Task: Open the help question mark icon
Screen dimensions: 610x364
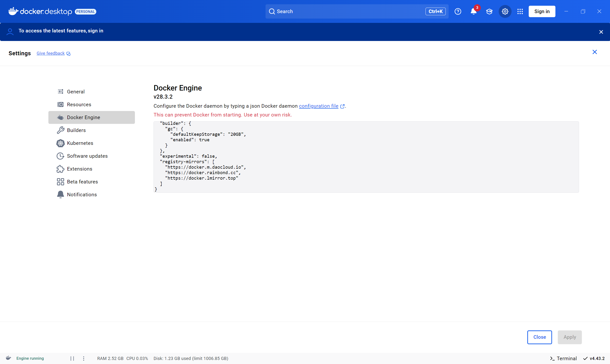Action: pyautogui.click(x=458, y=11)
